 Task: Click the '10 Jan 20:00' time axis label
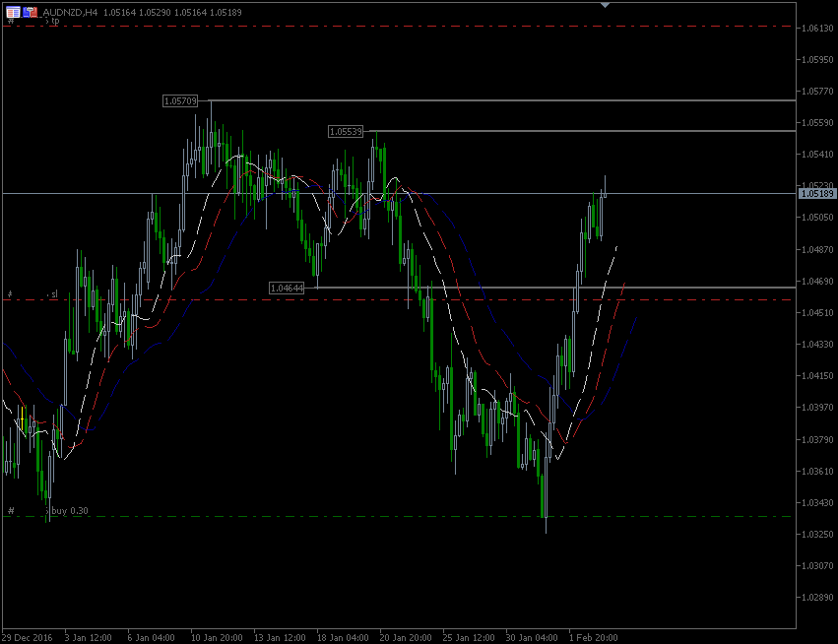pyautogui.click(x=217, y=637)
